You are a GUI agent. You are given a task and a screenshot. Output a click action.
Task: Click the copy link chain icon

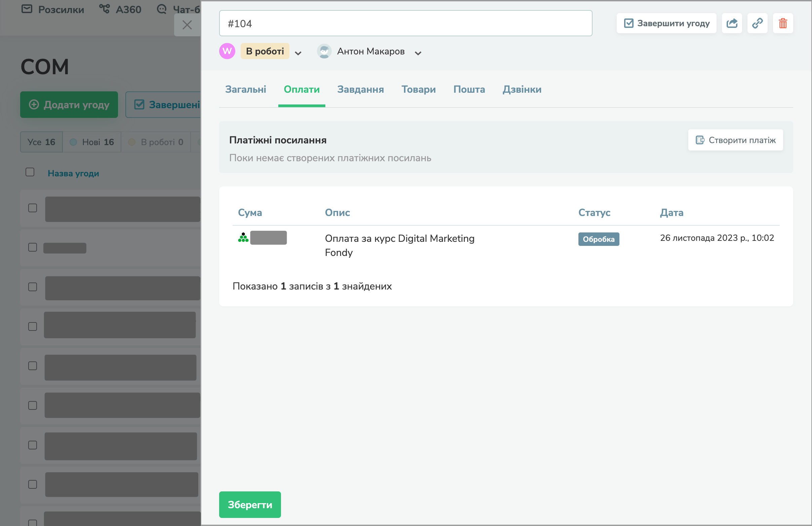(757, 23)
